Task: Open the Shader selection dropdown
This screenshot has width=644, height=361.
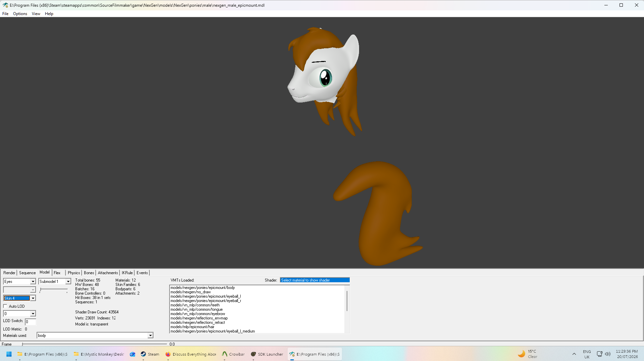Action: (315, 280)
